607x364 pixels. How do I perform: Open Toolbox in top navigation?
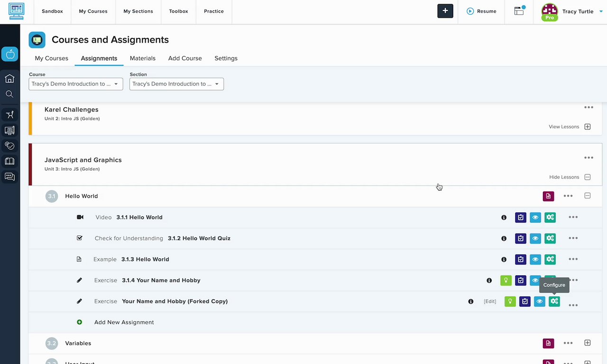(178, 11)
